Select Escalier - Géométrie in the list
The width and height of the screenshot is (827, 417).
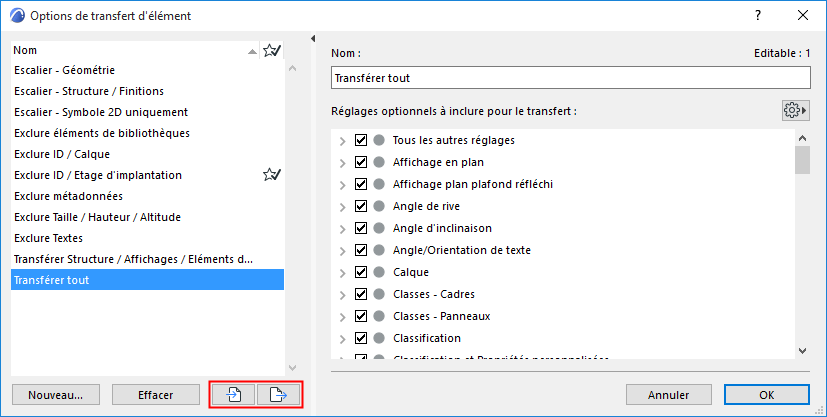[64, 70]
